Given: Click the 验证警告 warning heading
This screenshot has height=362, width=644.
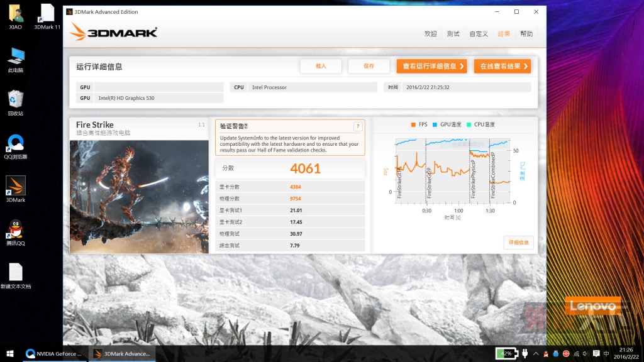Looking at the screenshot, I should click(234, 126).
